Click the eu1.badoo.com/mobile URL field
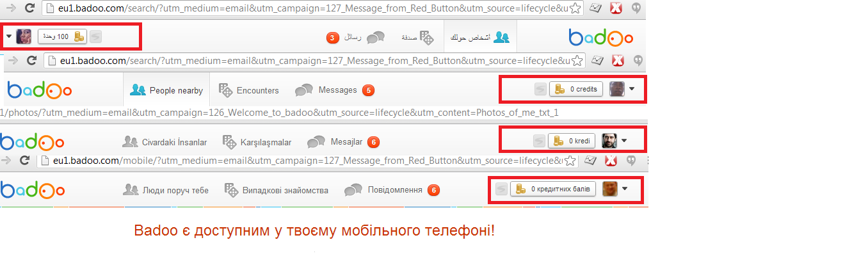 click(308, 160)
